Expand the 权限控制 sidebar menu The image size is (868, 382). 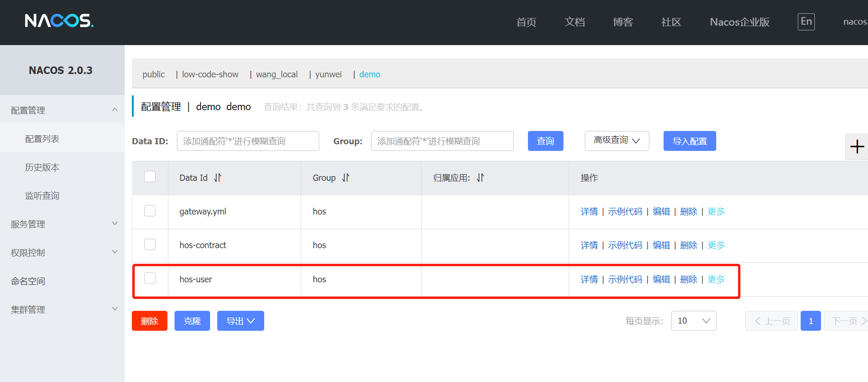click(62, 252)
